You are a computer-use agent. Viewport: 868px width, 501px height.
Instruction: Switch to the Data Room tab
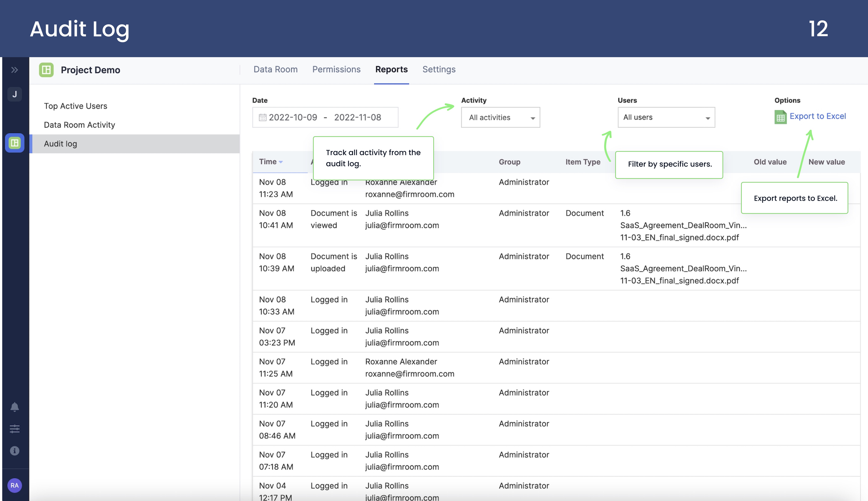pos(275,70)
